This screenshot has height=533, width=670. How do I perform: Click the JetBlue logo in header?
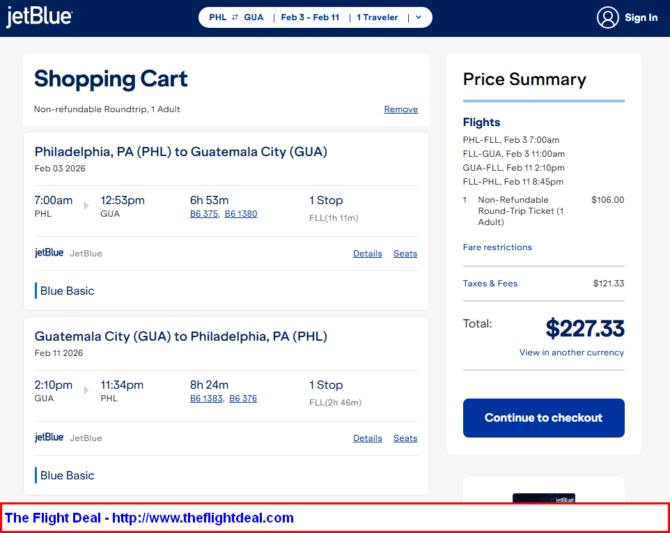pos(39,17)
